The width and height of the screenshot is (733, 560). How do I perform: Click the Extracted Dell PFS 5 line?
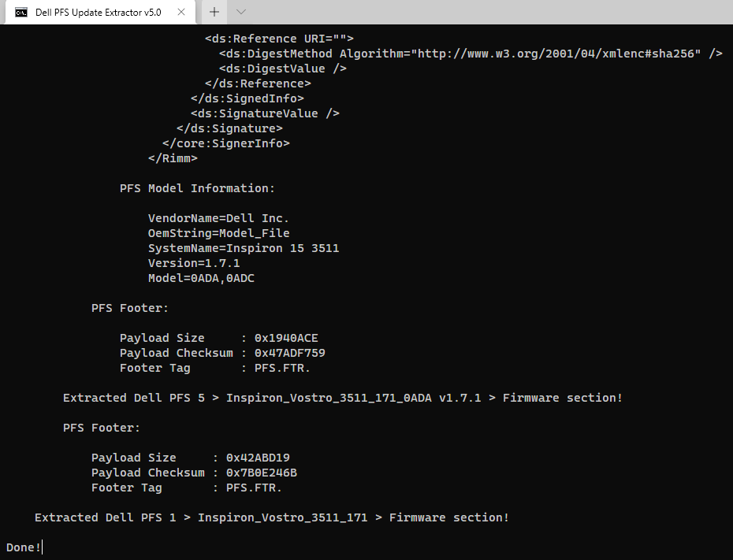(343, 398)
